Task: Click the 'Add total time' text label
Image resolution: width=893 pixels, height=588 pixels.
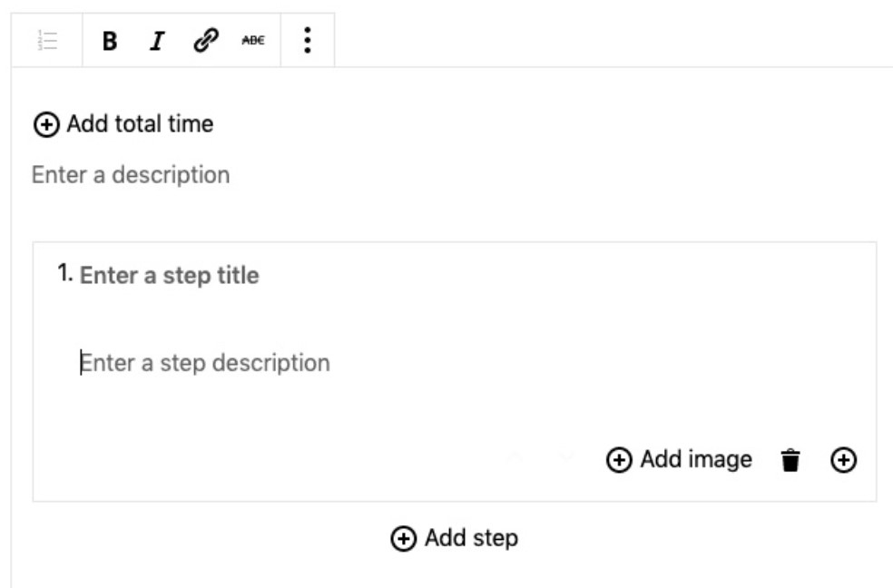Action: 140,124
